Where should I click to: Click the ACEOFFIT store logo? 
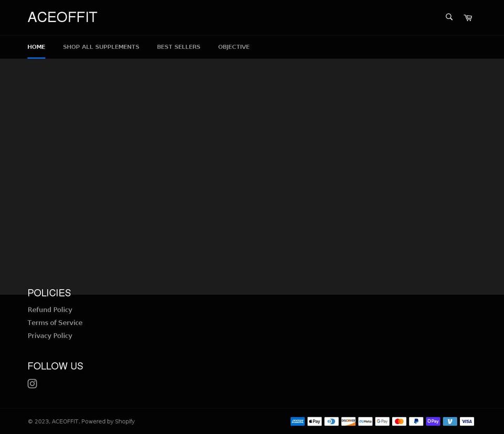click(62, 17)
